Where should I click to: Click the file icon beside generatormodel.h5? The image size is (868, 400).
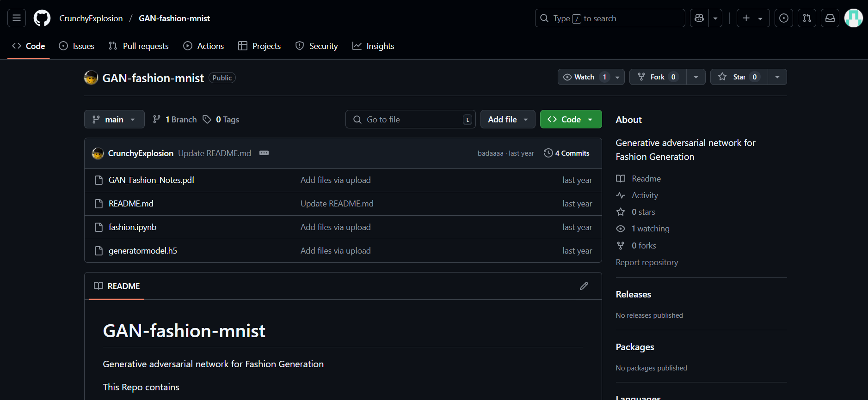pyautogui.click(x=98, y=251)
